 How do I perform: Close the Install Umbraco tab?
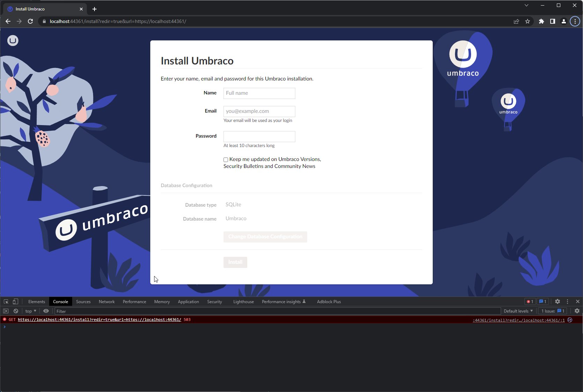pos(81,9)
